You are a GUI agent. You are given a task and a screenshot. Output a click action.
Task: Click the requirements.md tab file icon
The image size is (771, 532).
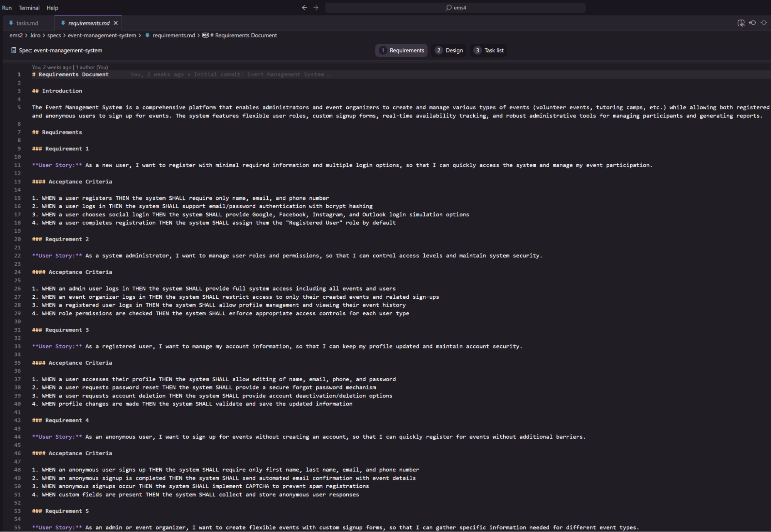click(63, 23)
